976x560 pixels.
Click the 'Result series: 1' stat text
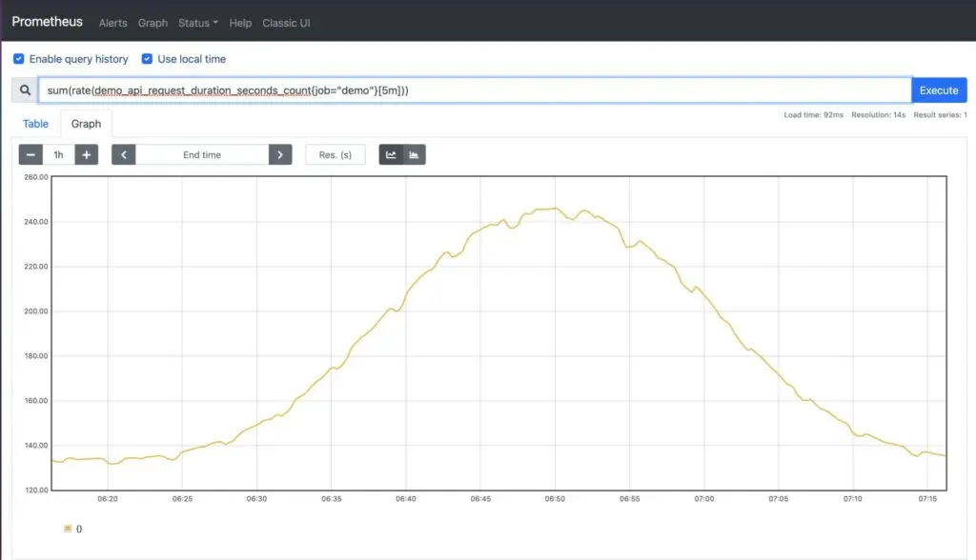pyautogui.click(x=940, y=115)
